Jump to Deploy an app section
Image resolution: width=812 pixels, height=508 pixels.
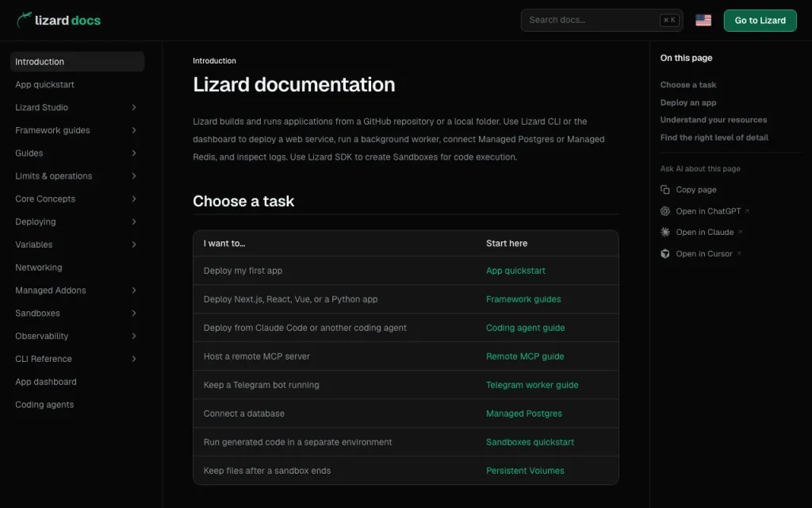click(688, 102)
